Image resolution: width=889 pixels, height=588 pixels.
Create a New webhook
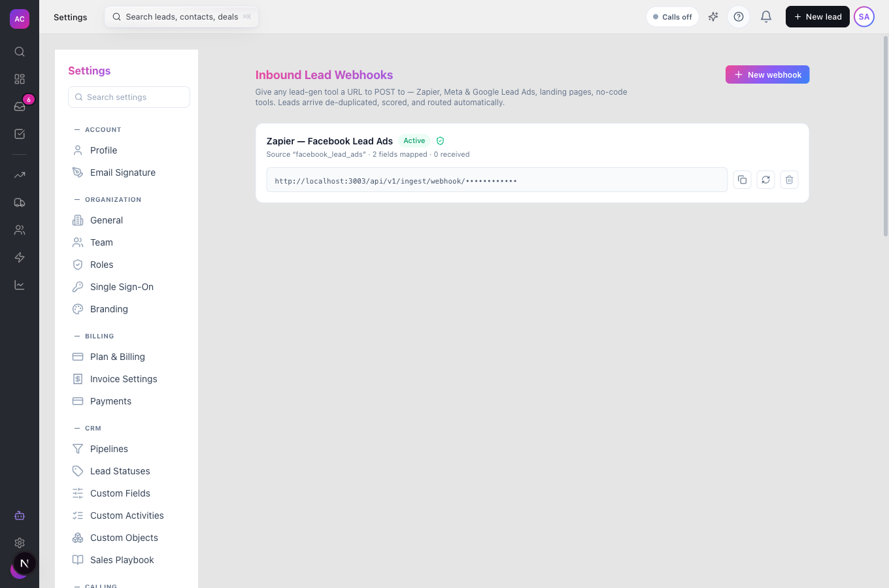[767, 74]
